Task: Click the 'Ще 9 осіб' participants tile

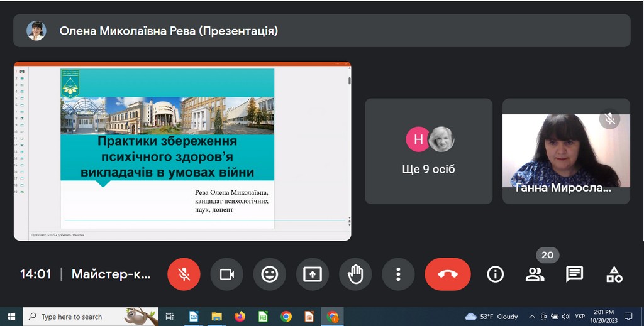Action: 428,151
